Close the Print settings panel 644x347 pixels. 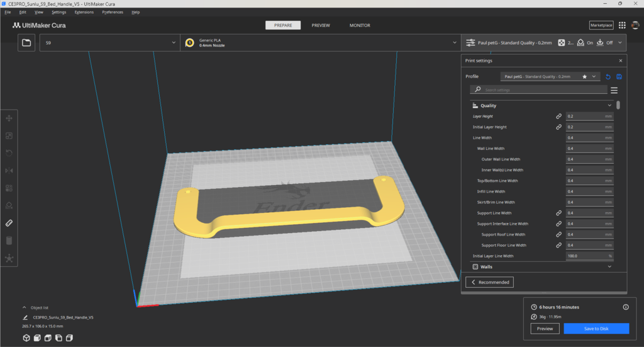(x=621, y=61)
